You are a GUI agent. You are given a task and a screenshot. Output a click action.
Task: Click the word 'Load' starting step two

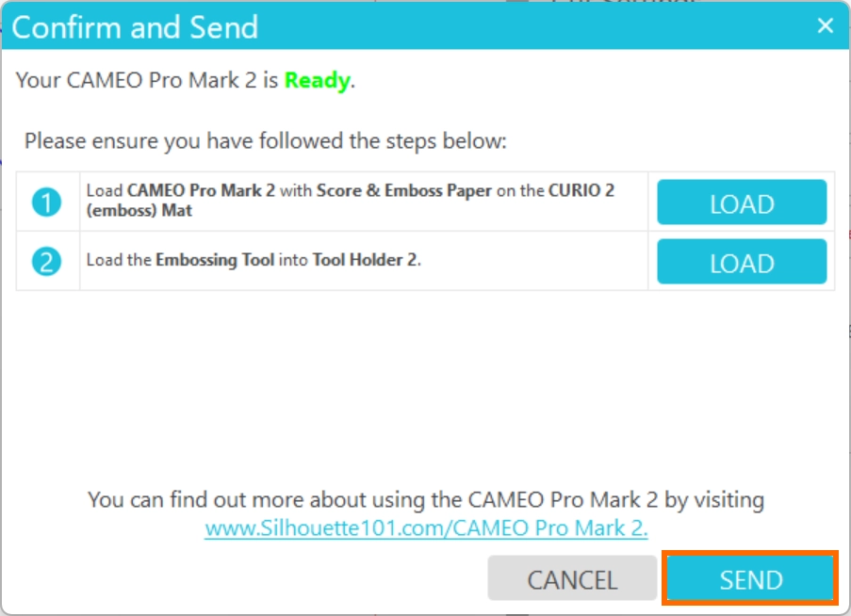pyautogui.click(x=105, y=260)
